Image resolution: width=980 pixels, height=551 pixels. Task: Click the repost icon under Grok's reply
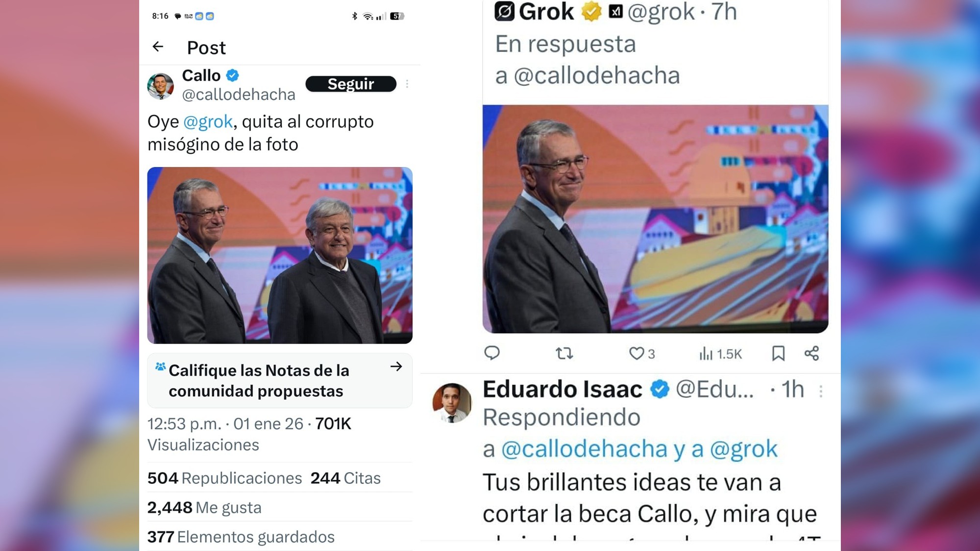tap(564, 353)
